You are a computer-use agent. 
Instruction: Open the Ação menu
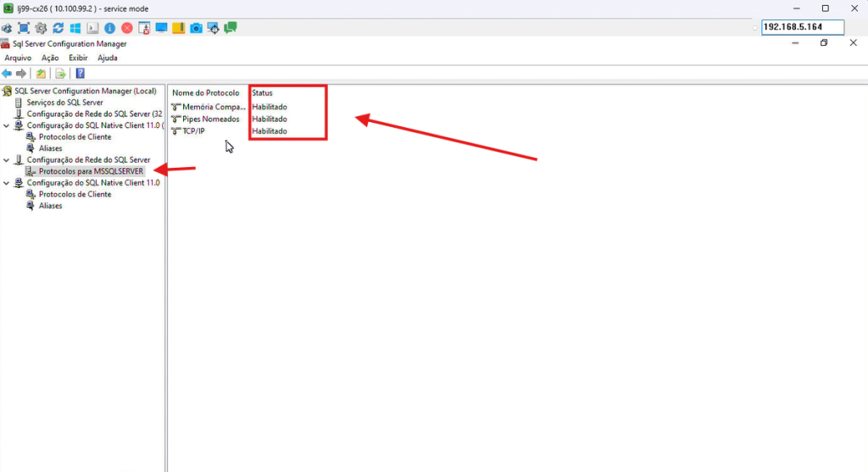point(50,58)
